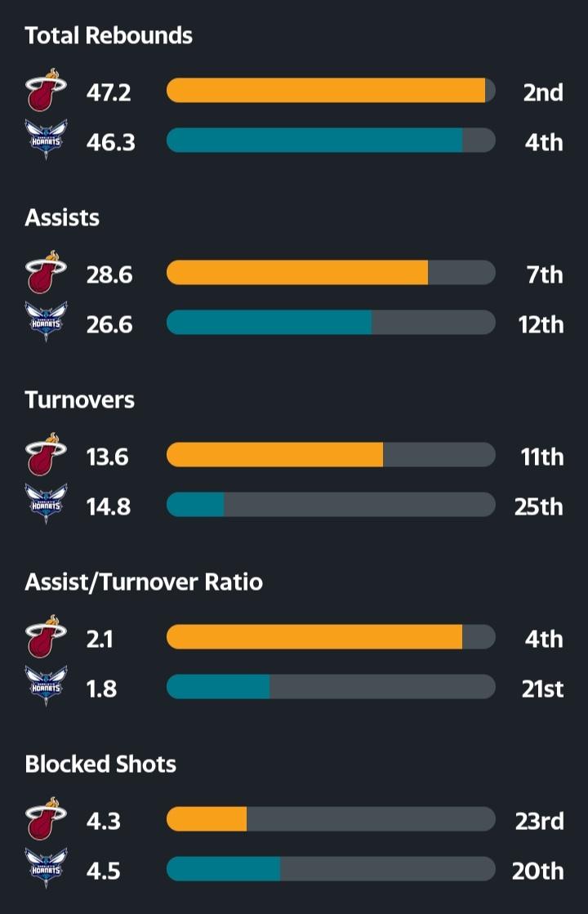The image size is (588, 914).
Task: Click the teal Hornets Assists bar
Action: tap(269, 323)
